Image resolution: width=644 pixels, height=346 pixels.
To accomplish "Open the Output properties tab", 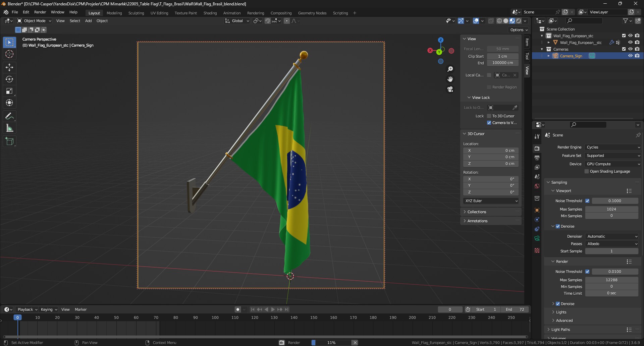I will point(537,158).
